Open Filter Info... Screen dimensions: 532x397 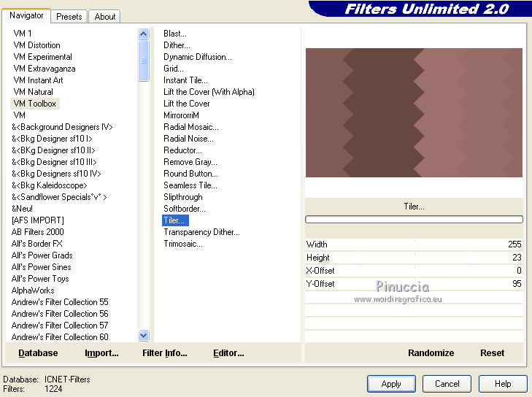click(164, 353)
